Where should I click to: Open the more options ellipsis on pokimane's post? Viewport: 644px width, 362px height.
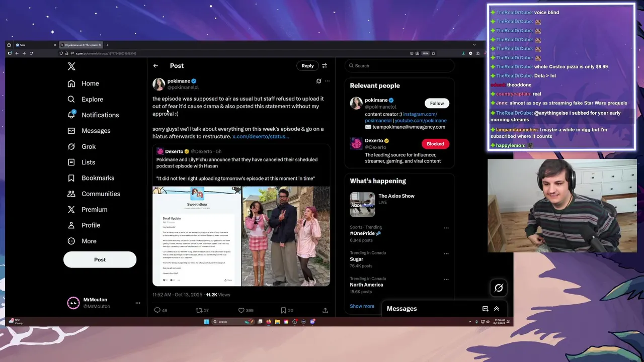pos(327,81)
